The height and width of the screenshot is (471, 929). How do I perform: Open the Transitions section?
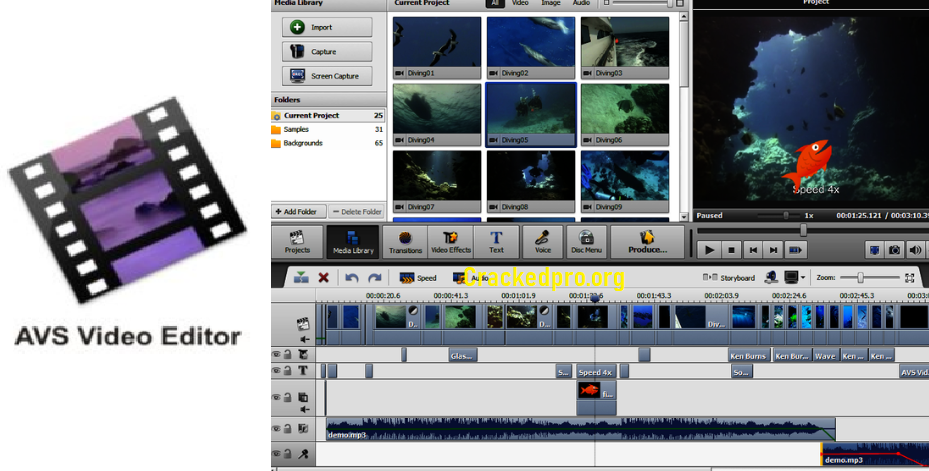point(405,242)
